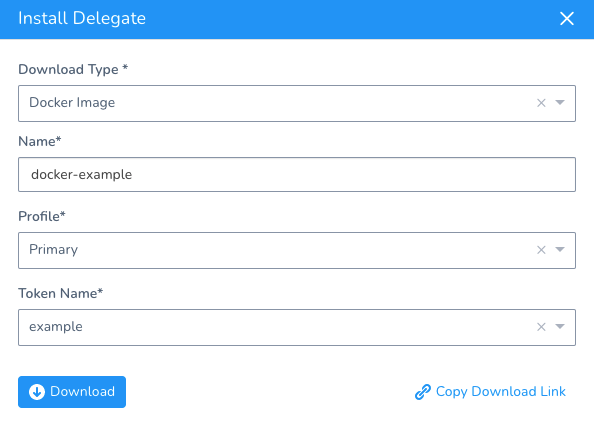Screen dimensions: 594x425
Task: Focus the docker-example name input field
Action: [297, 175]
